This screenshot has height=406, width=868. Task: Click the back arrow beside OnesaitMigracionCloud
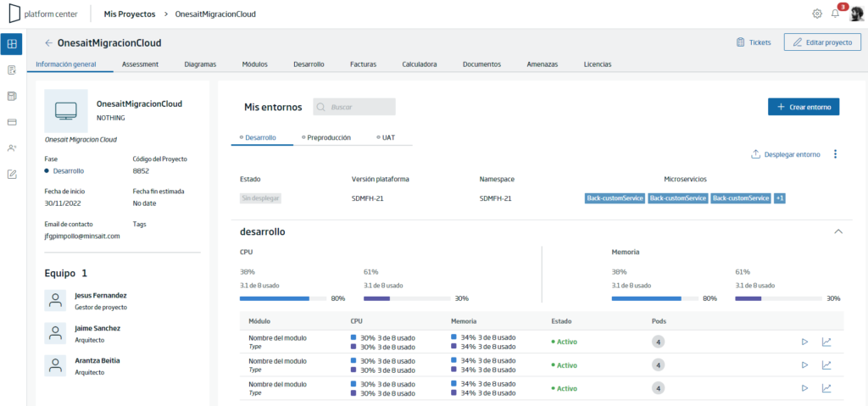pyautogui.click(x=48, y=42)
